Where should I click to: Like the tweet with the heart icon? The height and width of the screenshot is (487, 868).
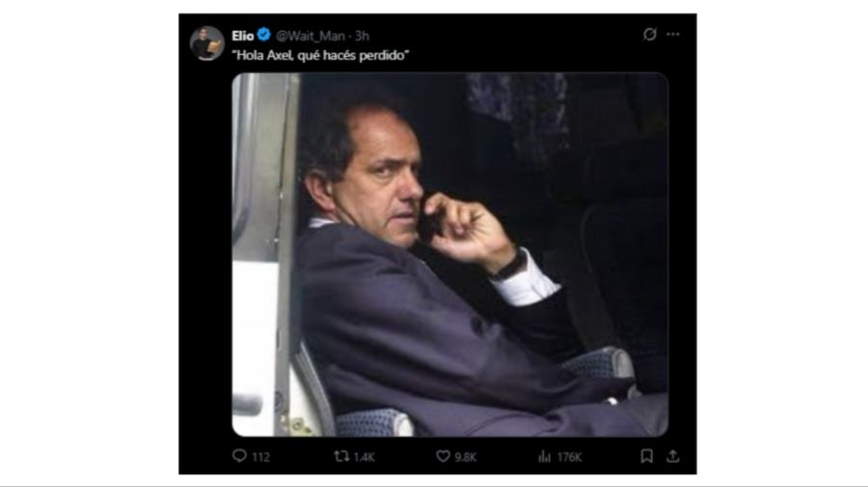443,456
